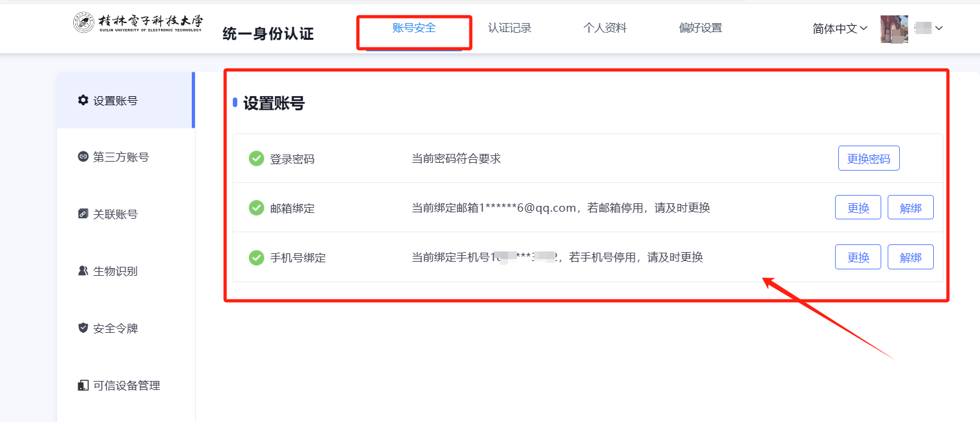The height and width of the screenshot is (422, 980).
Task: Open the 简体中文 language dropdown
Action: pyautogui.click(x=840, y=29)
